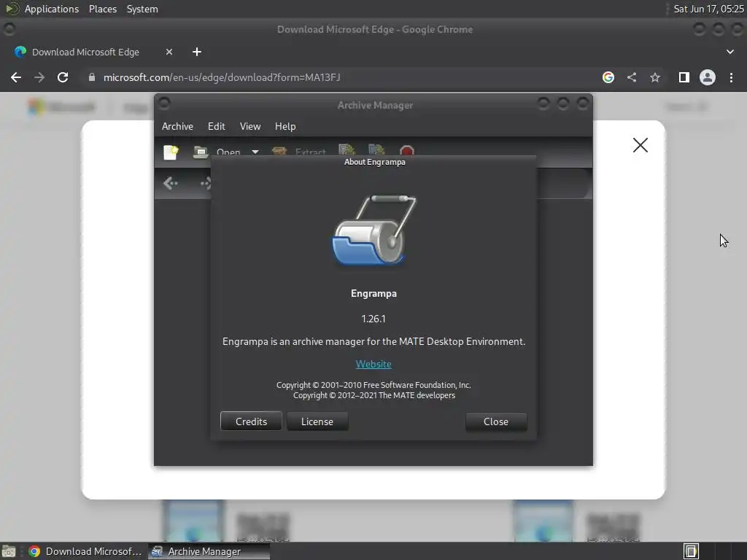
Task: Open the Places menu in top panel
Action: pyautogui.click(x=103, y=9)
